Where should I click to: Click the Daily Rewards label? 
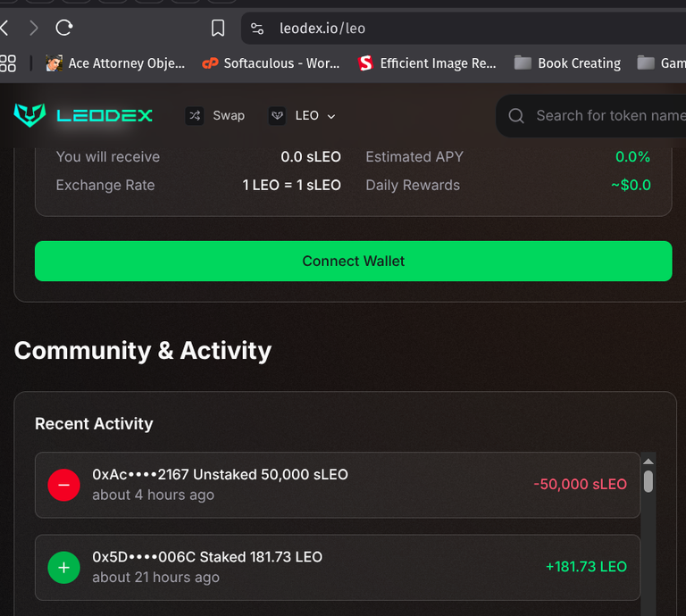413,186
